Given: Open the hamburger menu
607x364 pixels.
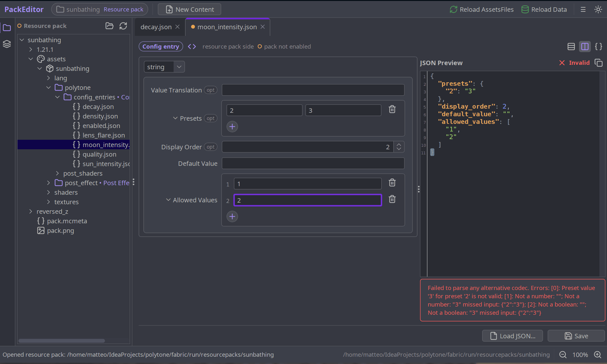Looking at the screenshot, I should click(x=583, y=10).
